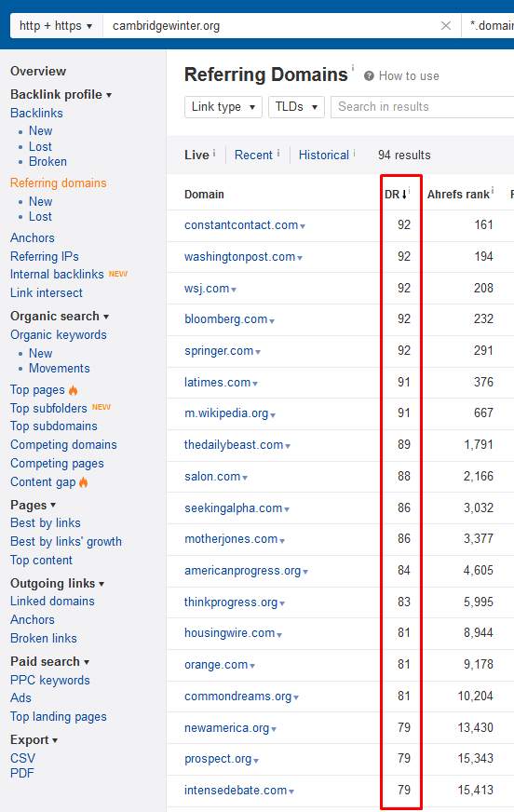Expand the washingtonpost.com domain dropdown arrow
The height and width of the screenshot is (812, 514).
[300, 258]
